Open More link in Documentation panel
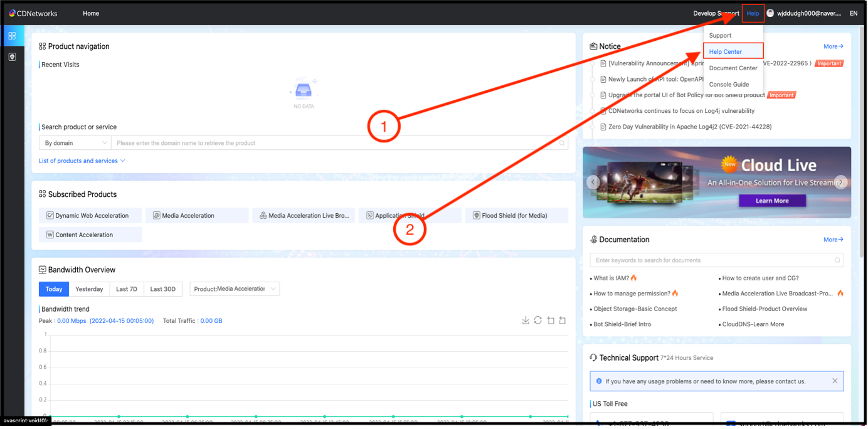The image size is (868, 429). (x=834, y=240)
